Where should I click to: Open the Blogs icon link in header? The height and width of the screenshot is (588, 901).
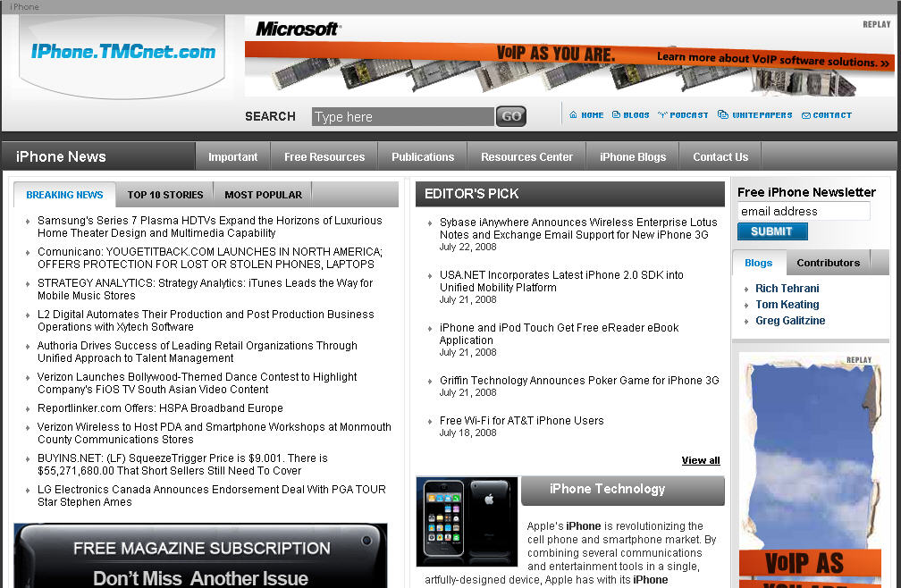615,115
